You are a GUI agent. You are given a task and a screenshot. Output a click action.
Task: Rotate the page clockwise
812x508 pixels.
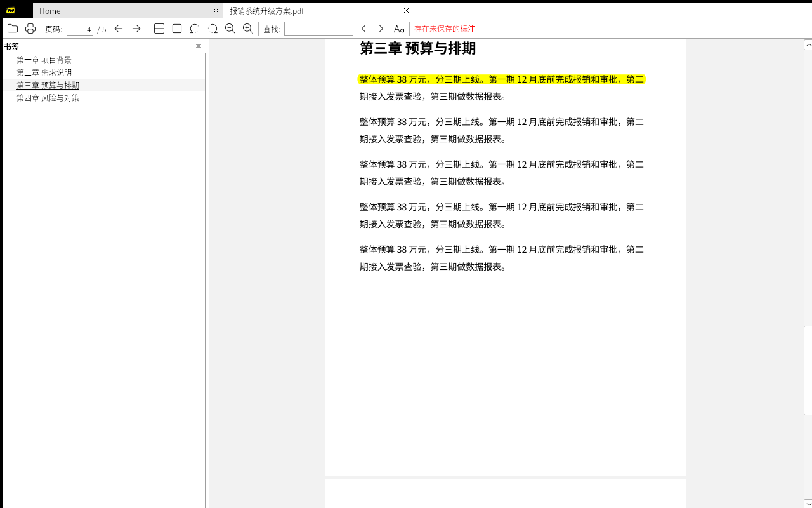pyautogui.click(x=213, y=29)
